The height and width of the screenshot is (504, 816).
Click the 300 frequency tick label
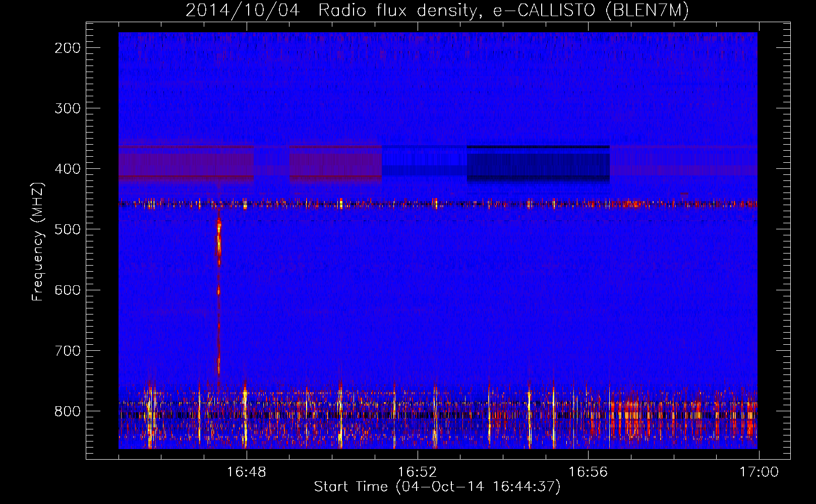coord(68,108)
